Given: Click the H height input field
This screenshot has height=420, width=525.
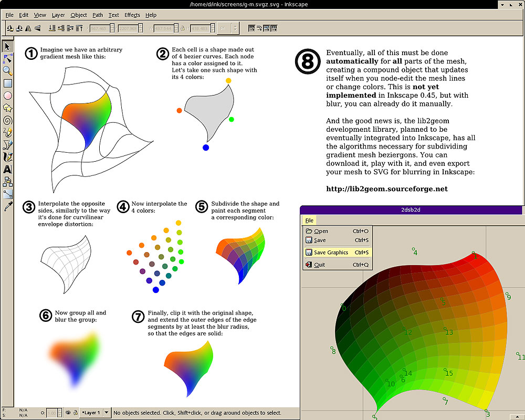Looking at the screenshot, I should tap(201, 28).
